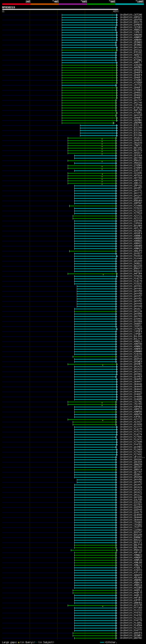Select hit UniRef100_C5X7N2
146x644 pixels.
point(131,402)
